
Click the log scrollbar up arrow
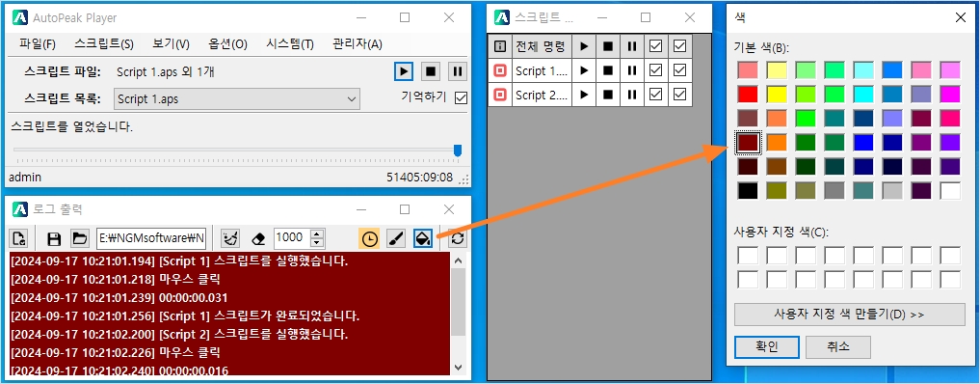coord(458,261)
